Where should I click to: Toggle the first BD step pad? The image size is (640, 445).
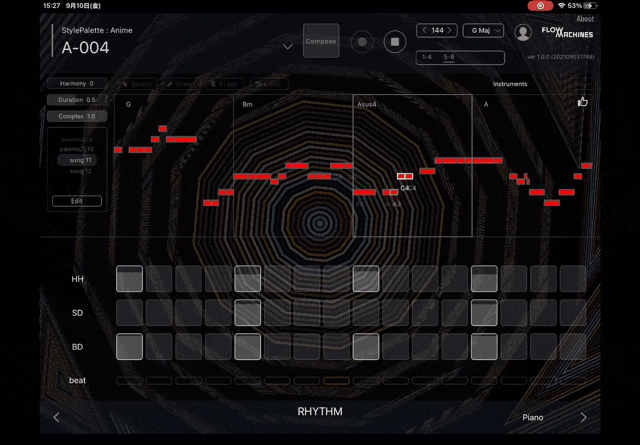pyautogui.click(x=129, y=347)
